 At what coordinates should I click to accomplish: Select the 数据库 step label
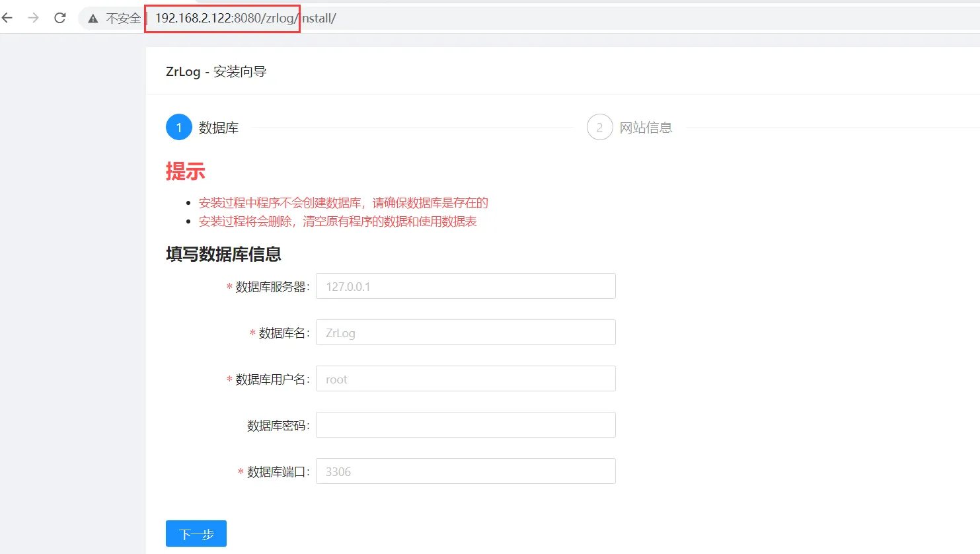[x=219, y=128]
